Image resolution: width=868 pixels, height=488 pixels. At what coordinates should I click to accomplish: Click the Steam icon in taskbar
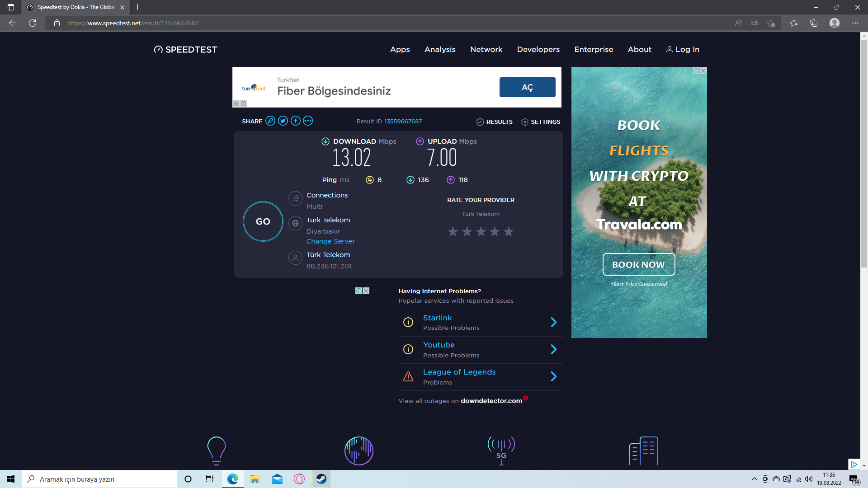click(x=321, y=479)
